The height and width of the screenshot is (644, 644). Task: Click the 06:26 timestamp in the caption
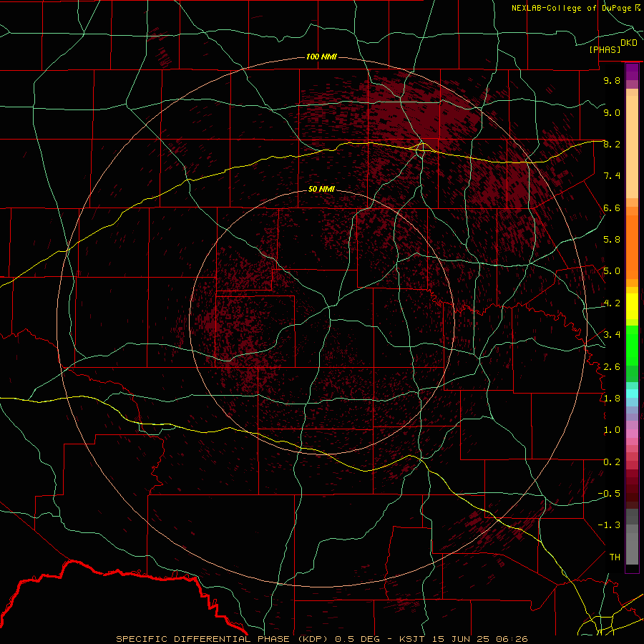[x=512, y=639]
